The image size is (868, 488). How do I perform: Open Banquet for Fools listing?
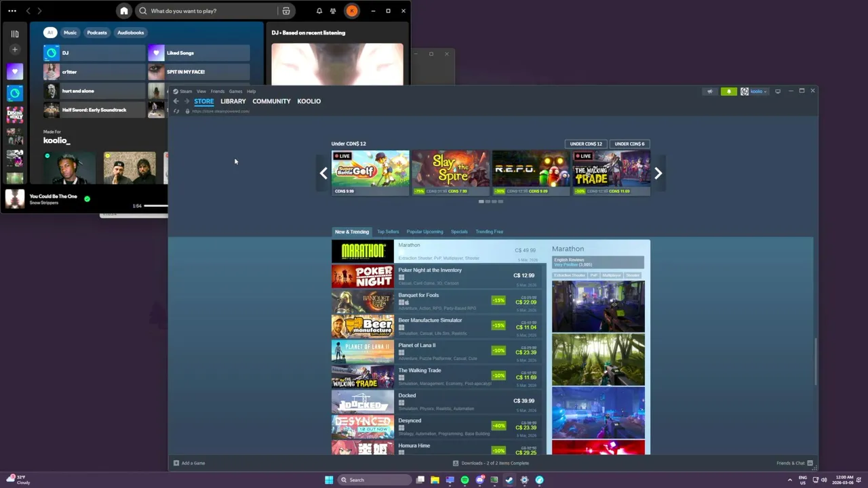436,302
